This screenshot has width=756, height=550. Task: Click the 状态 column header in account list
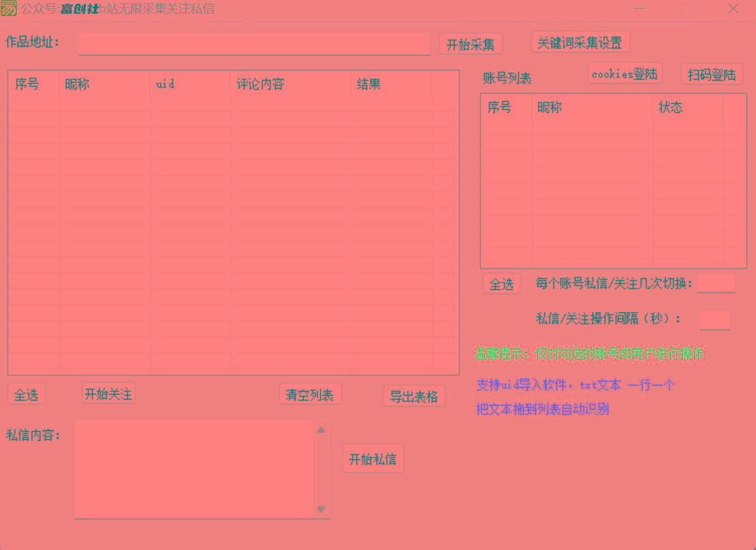click(x=670, y=107)
